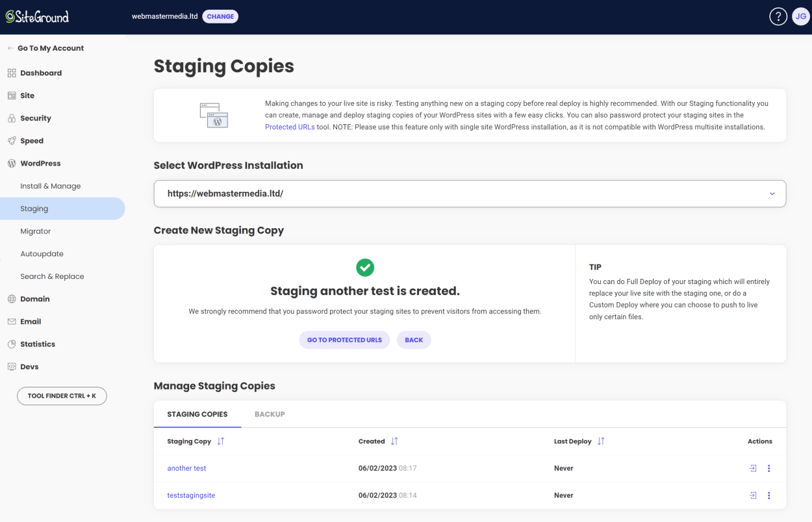812x522 pixels.
Task: Open the https://webmastermedia.ltd/ installation selector
Action: pyautogui.click(x=470, y=194)
